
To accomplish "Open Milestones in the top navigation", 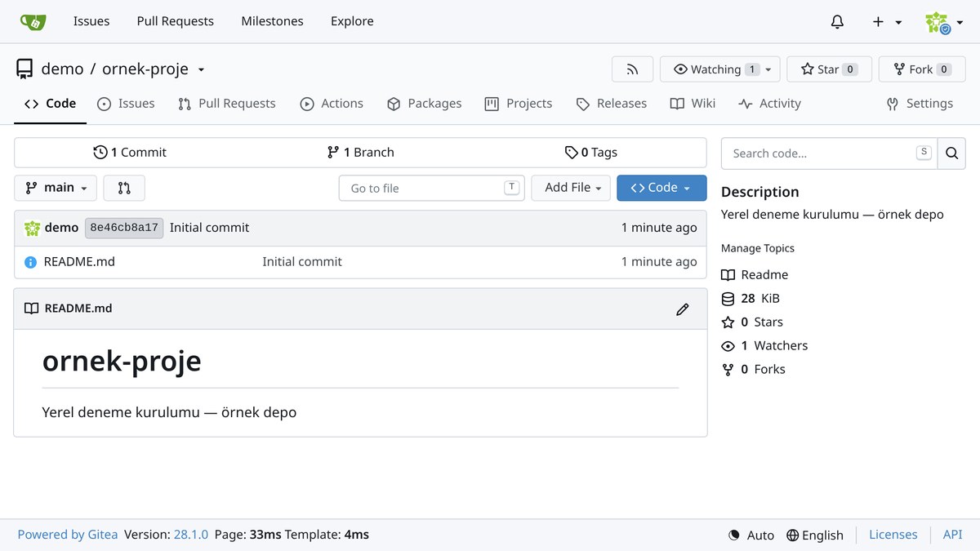I will pos(272,22).
